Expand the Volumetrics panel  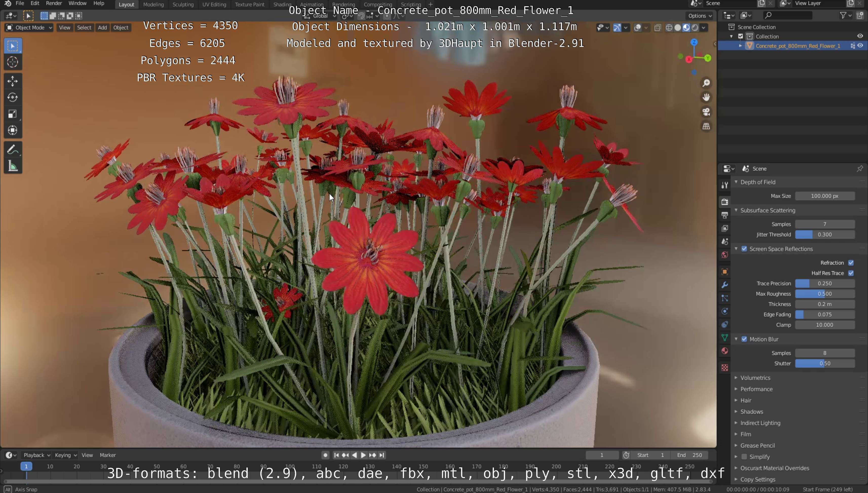tap(736, 377)
